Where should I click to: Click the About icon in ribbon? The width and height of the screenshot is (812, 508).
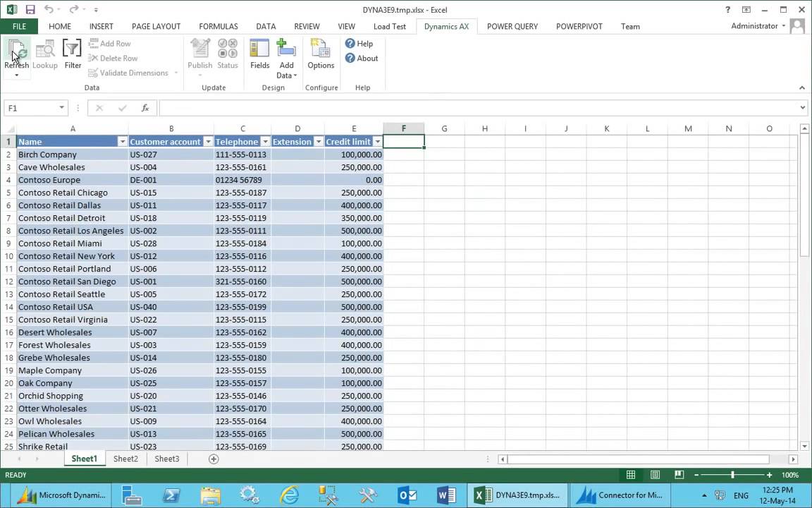(x=350, y=58)
